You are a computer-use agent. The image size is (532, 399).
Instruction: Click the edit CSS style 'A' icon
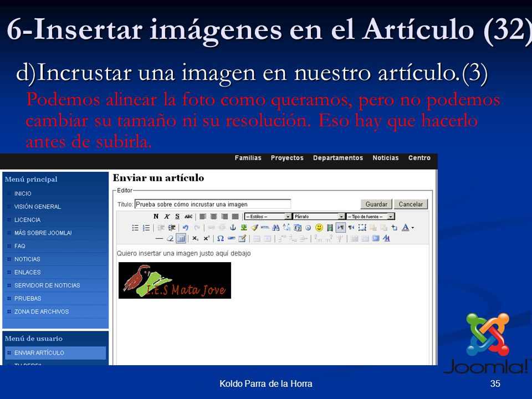pos(386,238)
